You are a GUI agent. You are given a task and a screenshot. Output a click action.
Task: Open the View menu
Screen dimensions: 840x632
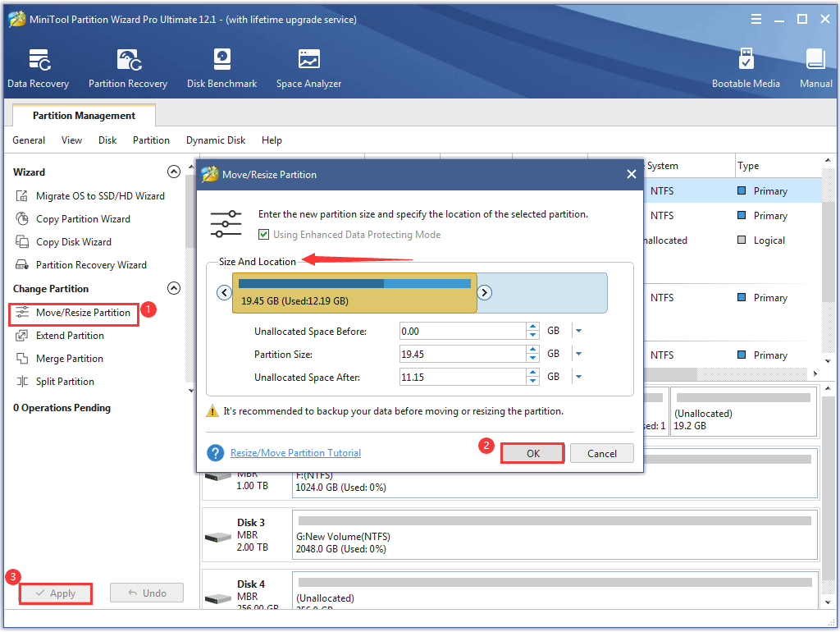(x=72, y=140)
